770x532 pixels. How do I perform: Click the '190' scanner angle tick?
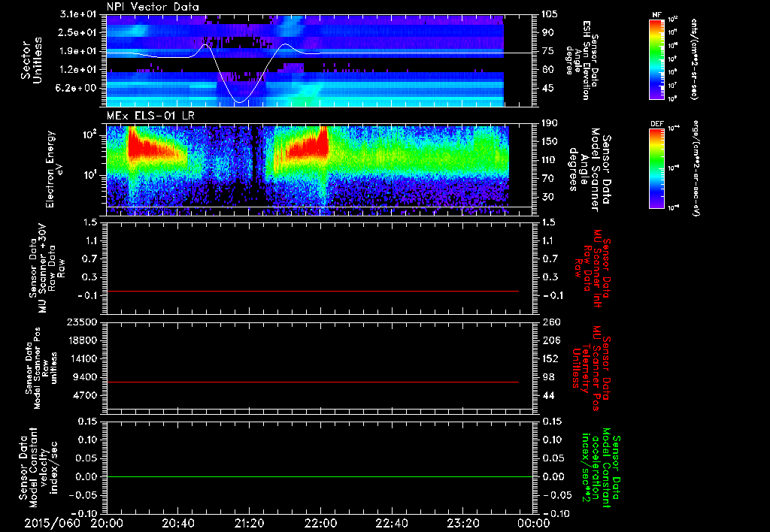point(549,123)
